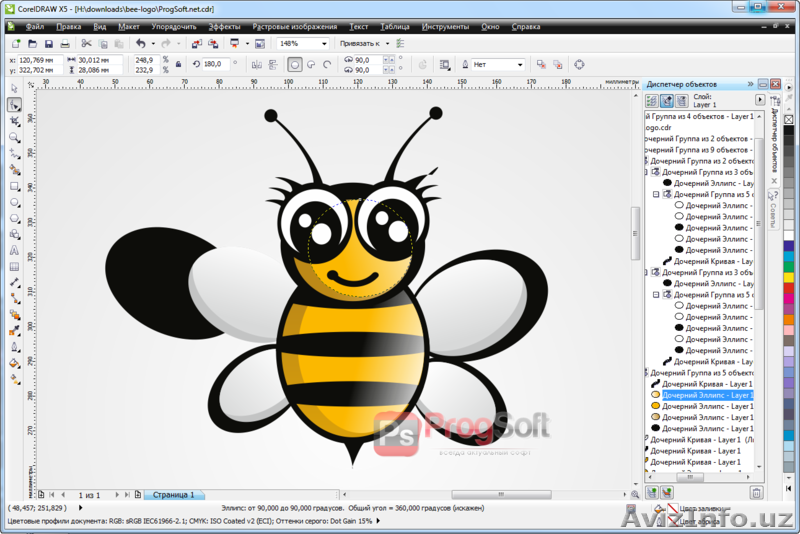Click the Save icon in toolbar
800x534 pixels.
[48, 44]
